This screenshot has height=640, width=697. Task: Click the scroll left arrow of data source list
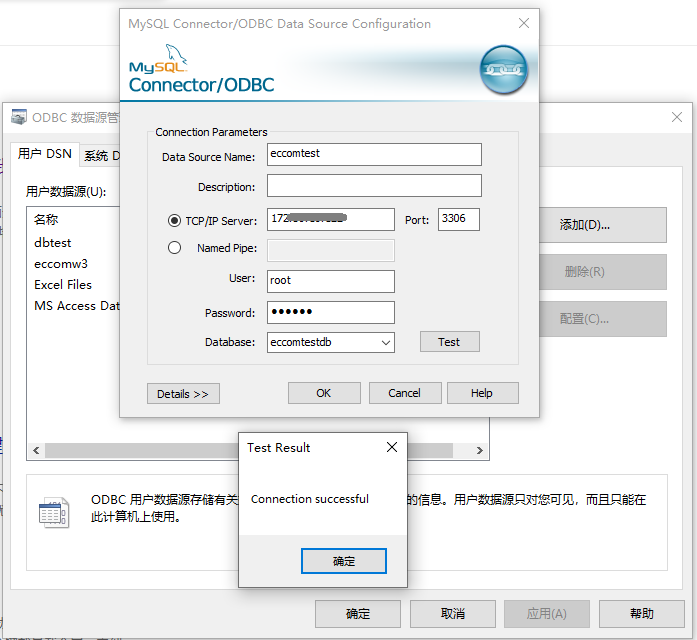pos(36,451)
